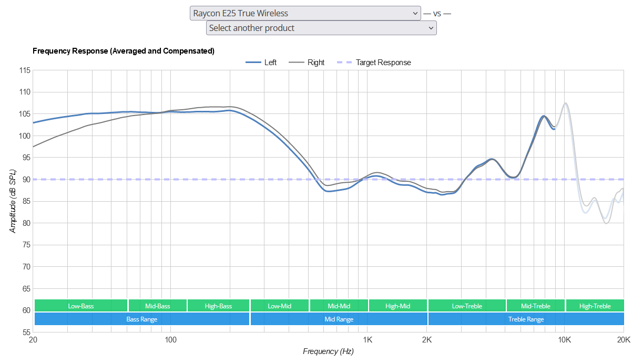Click the 115 amplitude axis tick label
Viewport: 643px width, 364px height.
click(24, 70)
